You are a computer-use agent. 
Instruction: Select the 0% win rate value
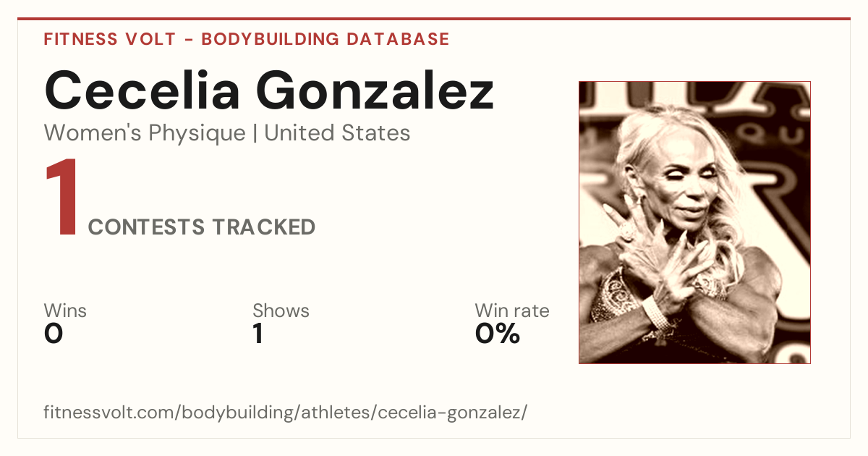498,334
